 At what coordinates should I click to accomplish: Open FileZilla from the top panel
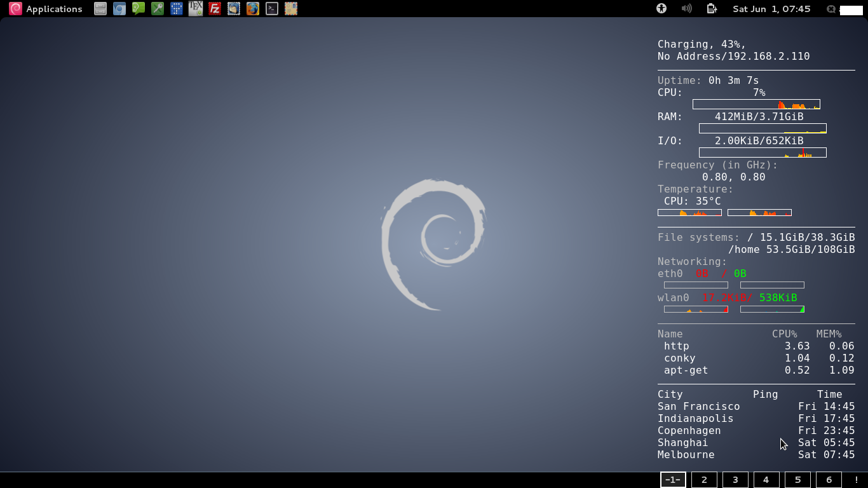[214, 8]
